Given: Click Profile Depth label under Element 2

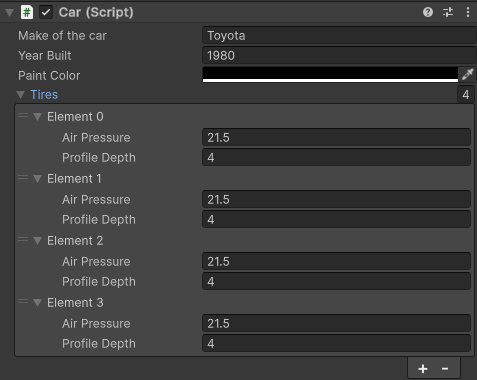Looking at the screenshot, I should (99, 282).
